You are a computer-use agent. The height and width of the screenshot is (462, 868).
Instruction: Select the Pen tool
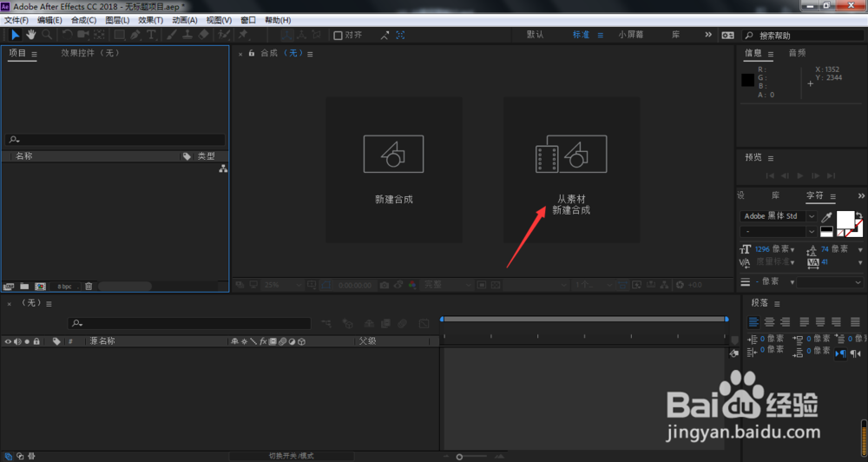[135, 35]
